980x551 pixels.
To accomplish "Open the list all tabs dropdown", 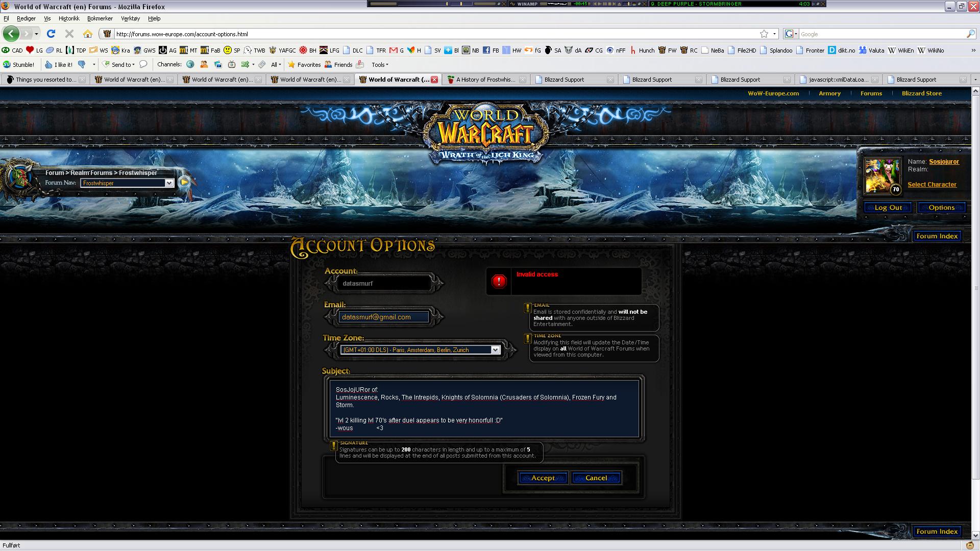I will tap(975, 80).
